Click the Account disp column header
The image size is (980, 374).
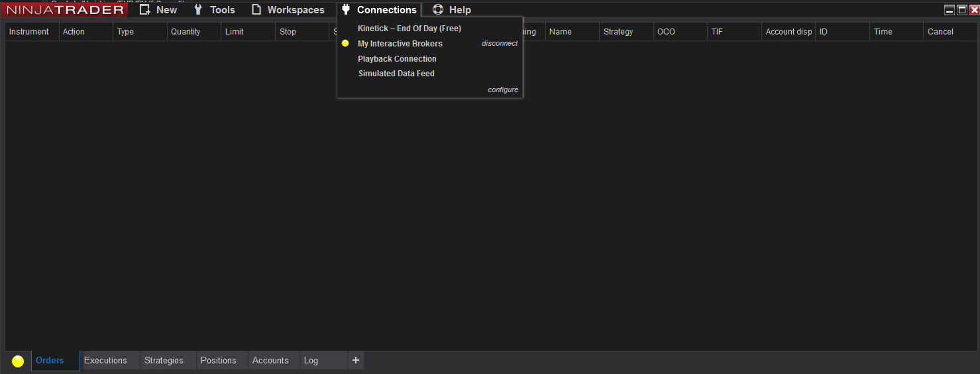789,31
